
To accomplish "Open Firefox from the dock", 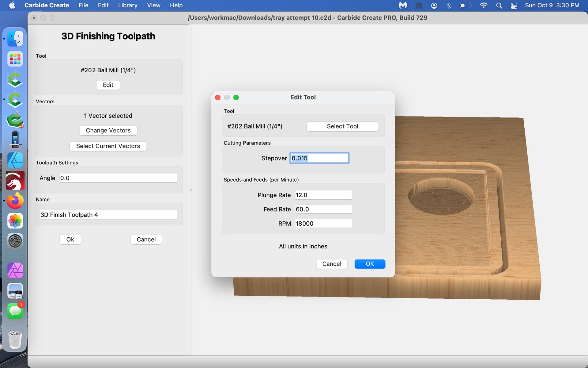I will tap(15, 201).
